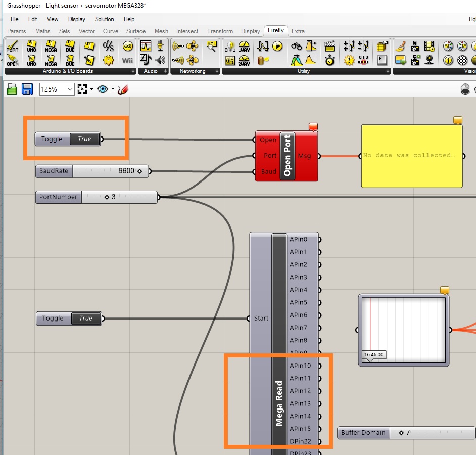Viewport: 476px width, 455px height.
Task: Select the paintbrush icon in Vision panel
Action: click(x=401, y=46)
